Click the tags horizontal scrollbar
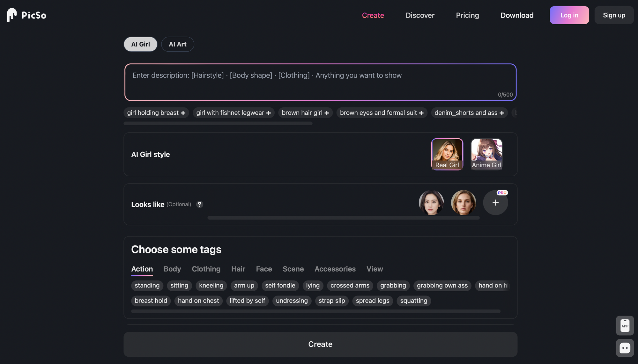This screenshot has height=364, width=638. click(x=315, y=311)
